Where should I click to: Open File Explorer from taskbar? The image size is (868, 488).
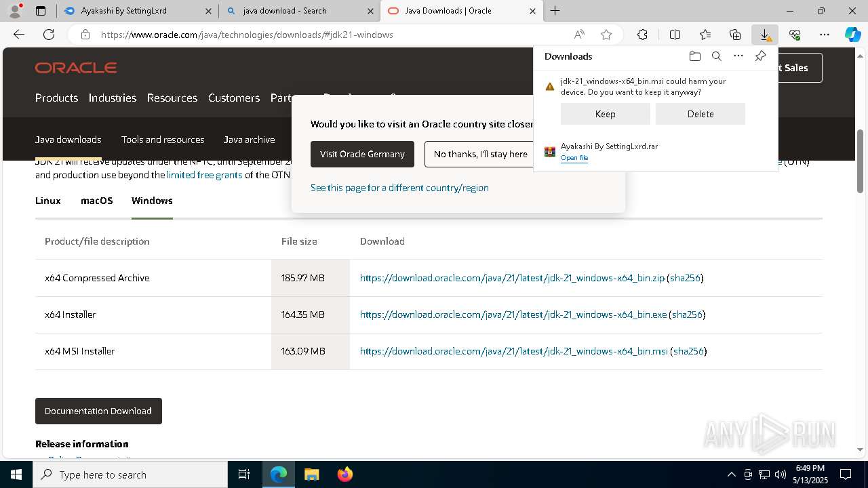click(311, 474)
